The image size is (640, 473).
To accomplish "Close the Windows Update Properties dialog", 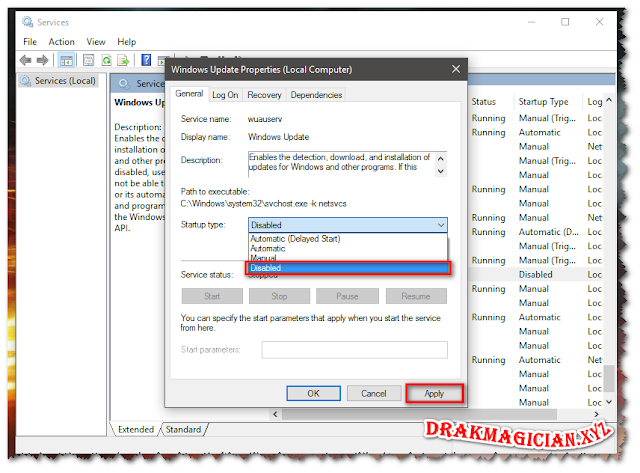I will click(x=456, y=69).
